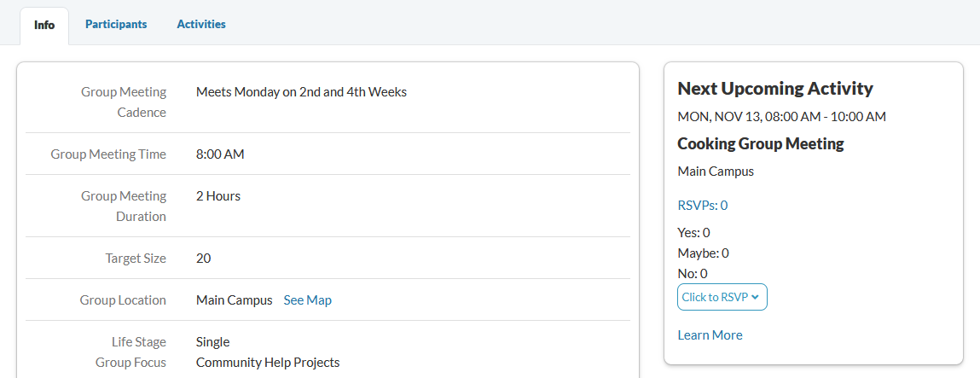
Task: Click the Single life stage value
Action: (x=212, y=342)
